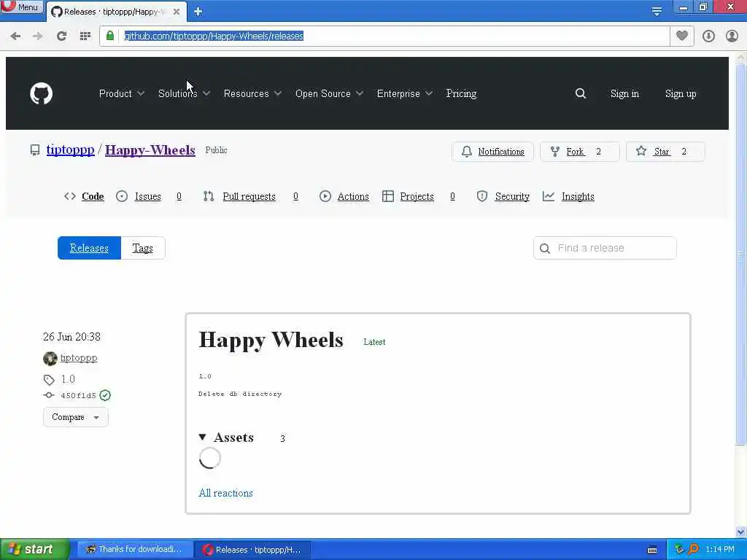
Task: Switch to the Projects tab
Action: tap(419, 196)
